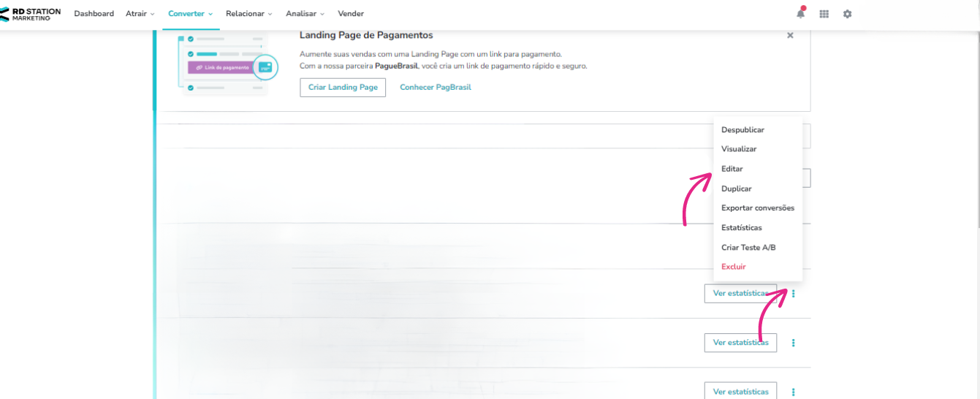Go to Dashboard in the top navigation
980x399 pixels.
[94, 14]
